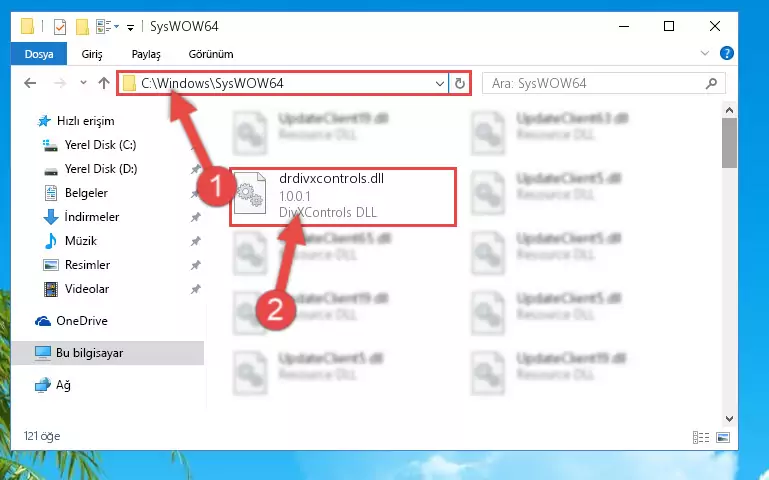
Task: Click the pin icon next to İndirmeler
Action: 195,217
